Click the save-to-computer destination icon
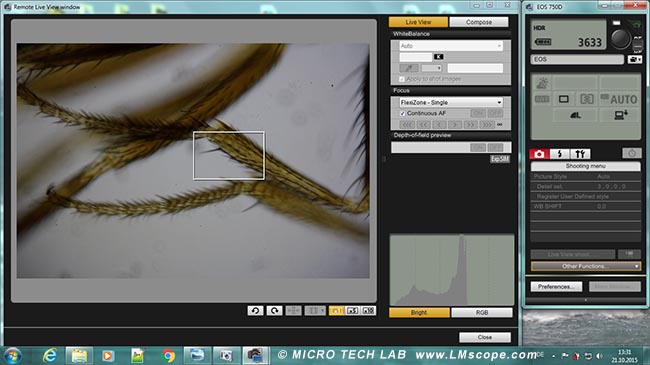Image resolution: width=650 pixels, height=365 pixels. 621,115
